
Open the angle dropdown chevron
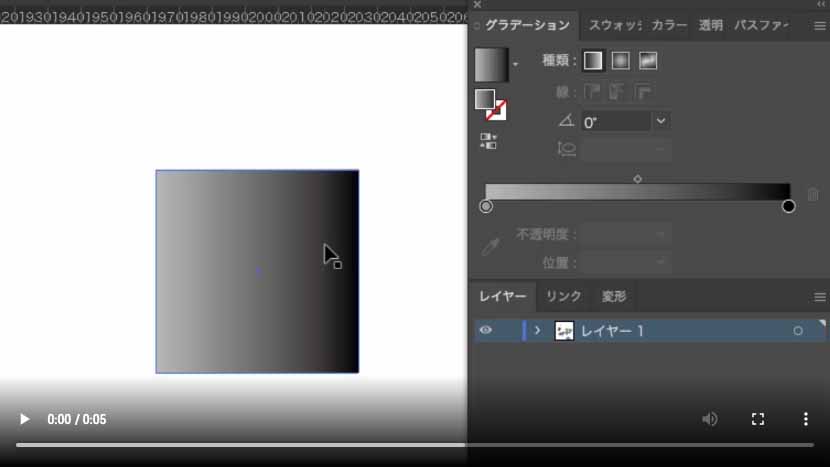661,121
